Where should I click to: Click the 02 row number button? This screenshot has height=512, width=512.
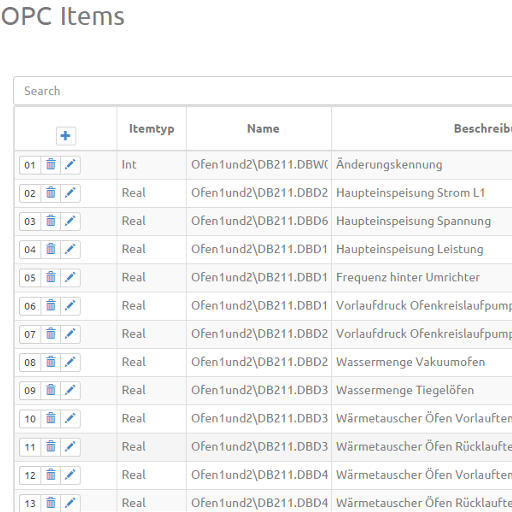[x=30, y=193]
